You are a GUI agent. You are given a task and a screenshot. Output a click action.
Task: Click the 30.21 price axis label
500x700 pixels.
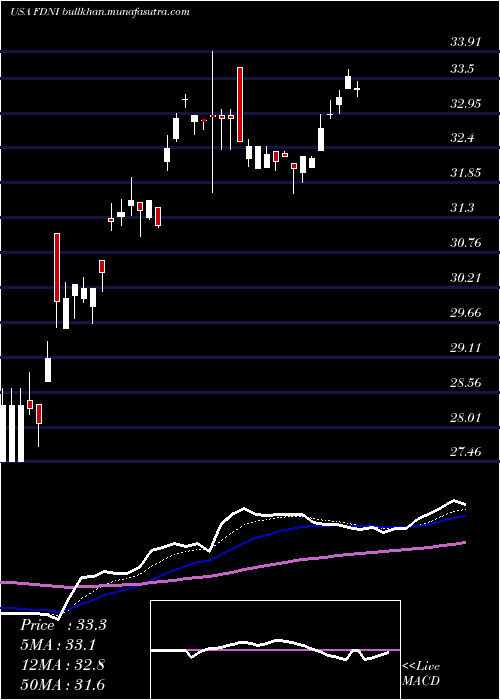coord(466,278)
